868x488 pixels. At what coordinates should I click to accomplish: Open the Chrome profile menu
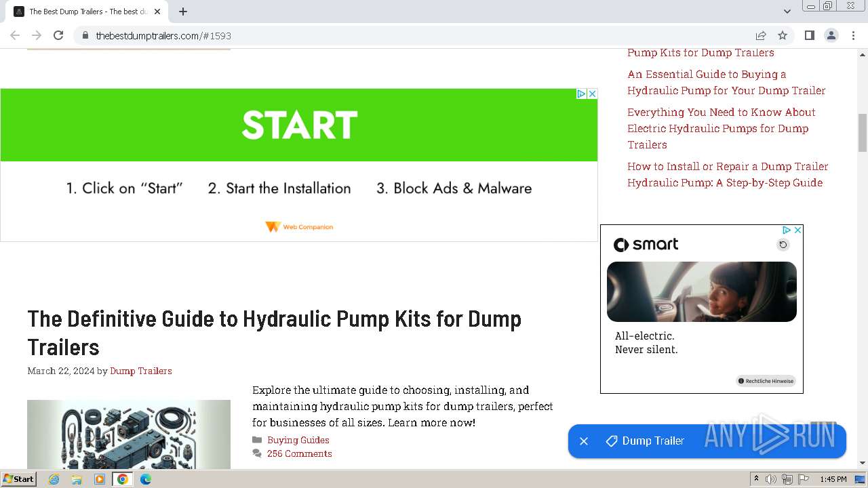click(831, 35)
